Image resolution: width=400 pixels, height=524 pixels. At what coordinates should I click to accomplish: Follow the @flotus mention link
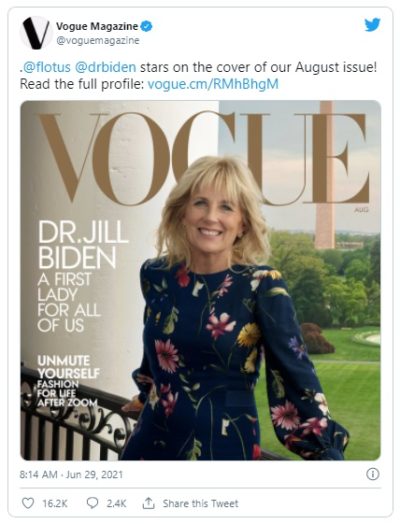(x=45, y=68)
